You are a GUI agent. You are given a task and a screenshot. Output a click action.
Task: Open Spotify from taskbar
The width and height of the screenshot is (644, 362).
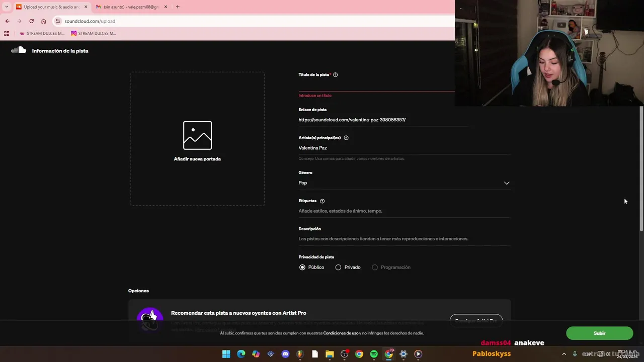point(374,354)
